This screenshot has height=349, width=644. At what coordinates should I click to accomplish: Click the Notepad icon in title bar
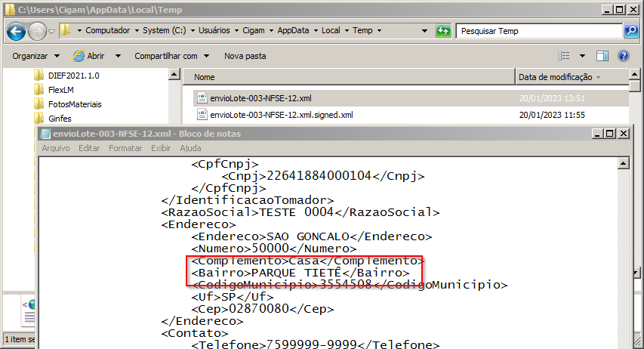tap(45, 134)
